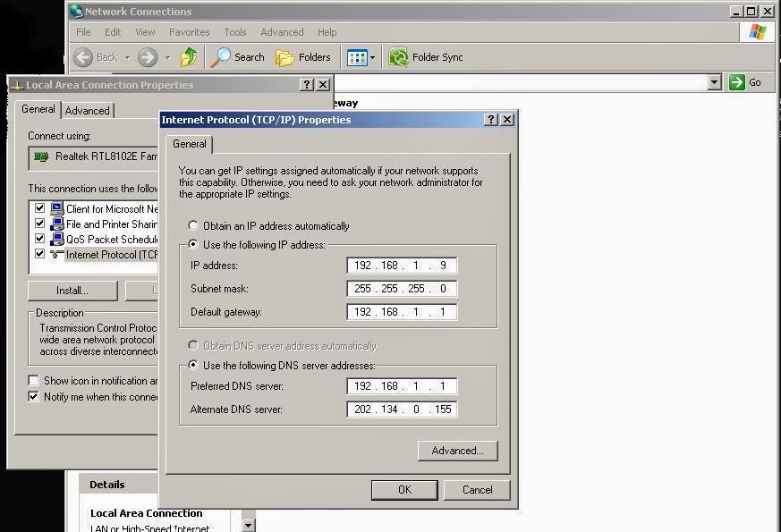Uncheck File and Printer Sharing checkbox
Viewport: 781px width, 532px height.
point(40,224)
